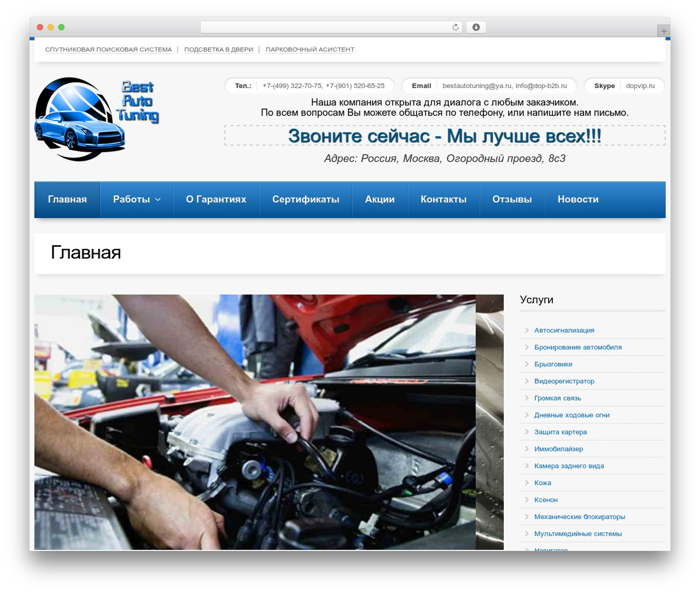The height and width of the screenshot is (593, 700).
Task: Select Дневные ходовые огни
Action: [x=572, y=415]
